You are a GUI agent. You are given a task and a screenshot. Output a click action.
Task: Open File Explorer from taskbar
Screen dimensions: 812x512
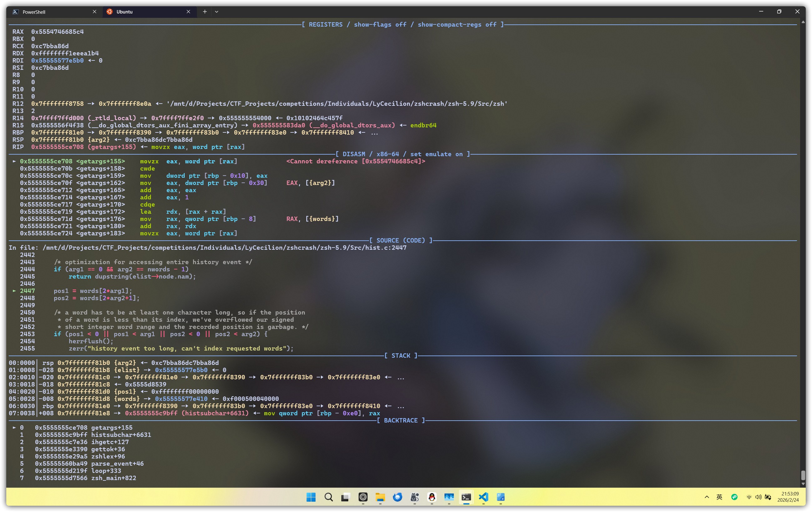380,497
